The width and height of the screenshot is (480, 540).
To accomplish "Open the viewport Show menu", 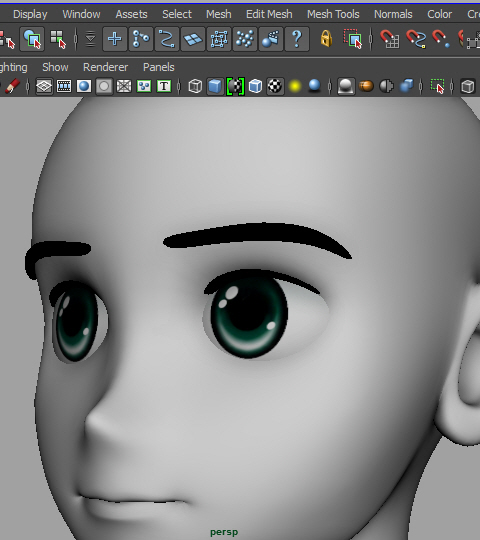I will click(55, 67).
